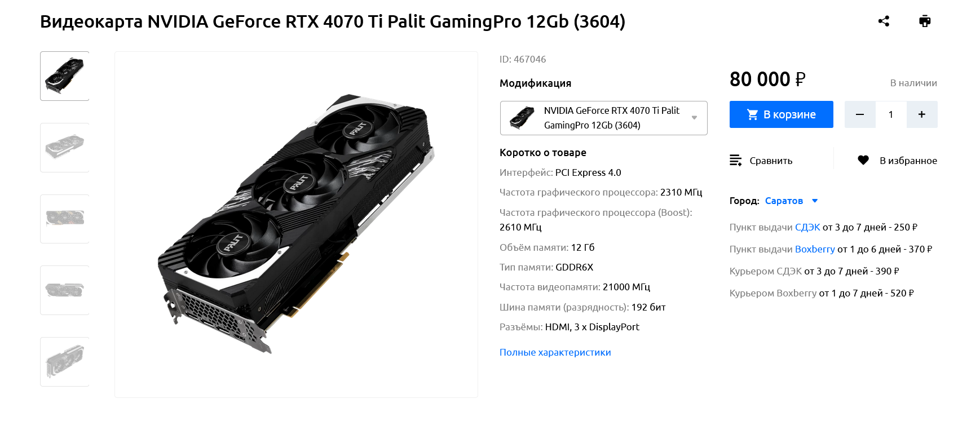Viewport: 980px width, 421px height.
Task: Click the main graphics card image
Action: coord(296,224)
